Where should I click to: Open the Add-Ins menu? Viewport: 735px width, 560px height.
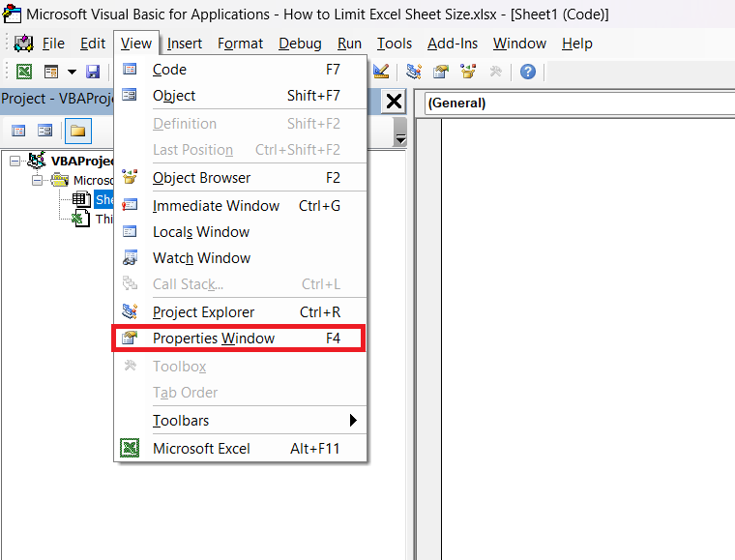pos(453,44)
